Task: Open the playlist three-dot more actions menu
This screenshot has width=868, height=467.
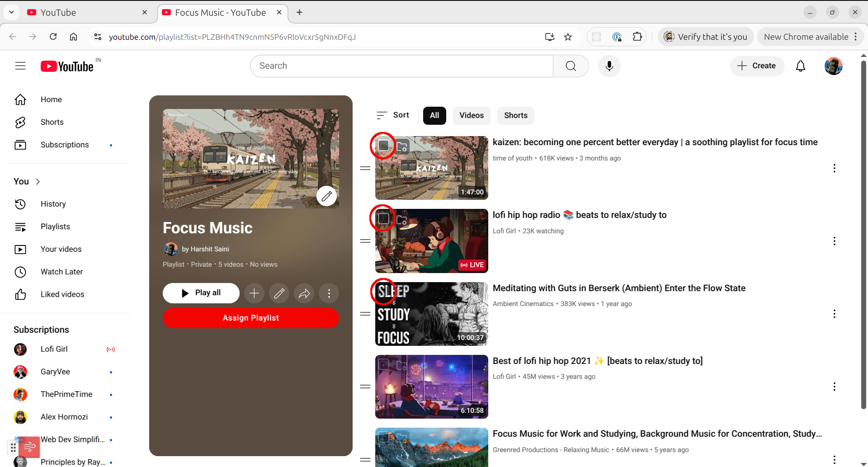Action: [x=329, y=293]
